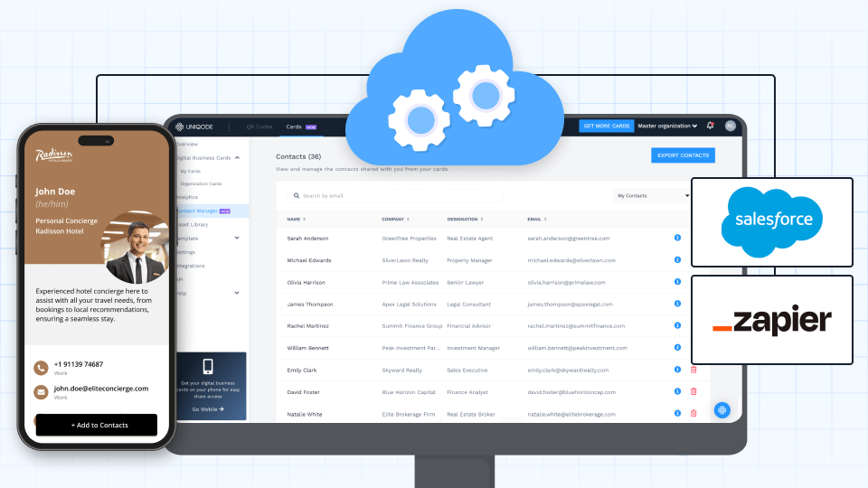Sort by Company column
This screenshot has width=868, height=488.
[x=395, y=219]
